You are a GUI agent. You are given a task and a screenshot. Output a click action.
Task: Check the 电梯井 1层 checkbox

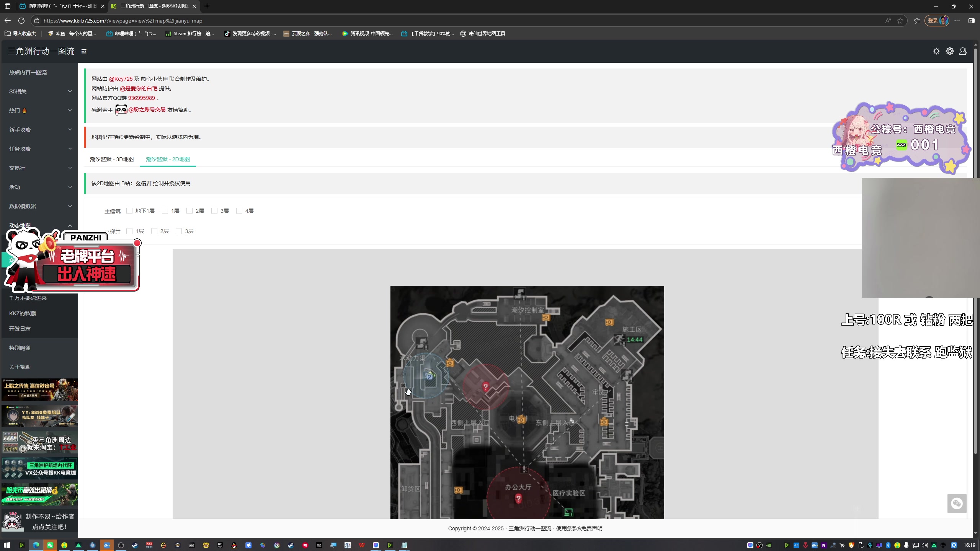129,231
